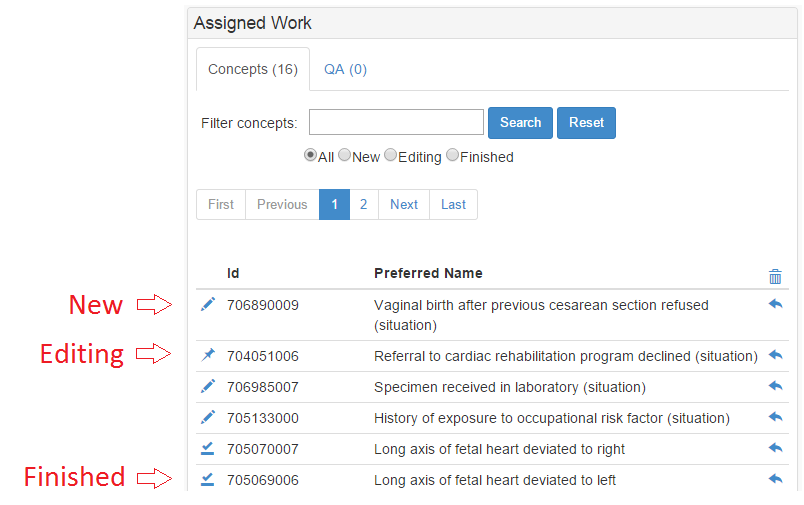Click pencil icon for concept 706985007
The image size is (804, 505).
208,386
